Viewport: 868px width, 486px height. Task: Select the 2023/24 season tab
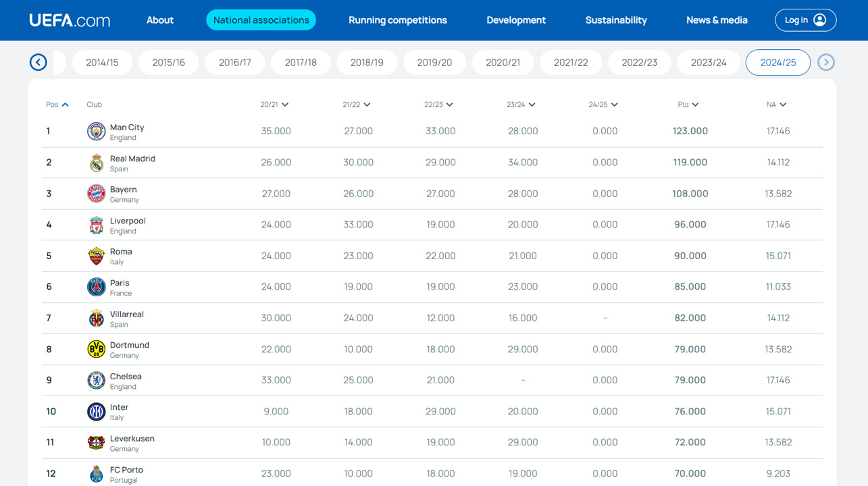pos(709,62)
